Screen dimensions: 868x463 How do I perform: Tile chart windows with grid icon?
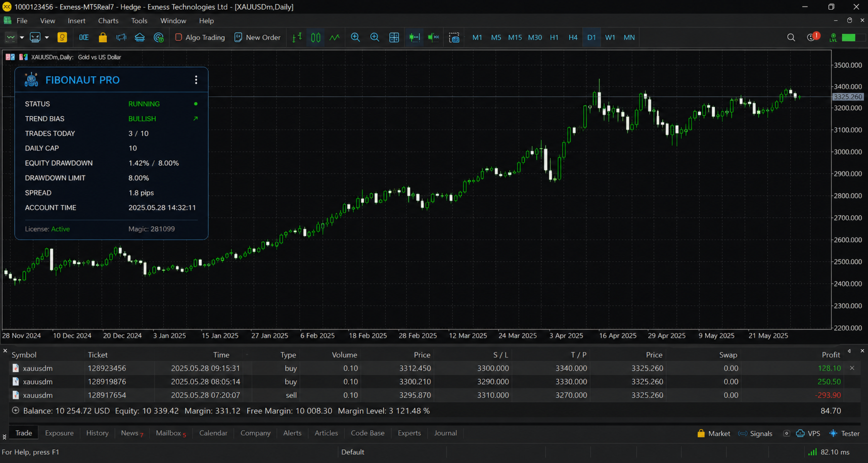394,37
